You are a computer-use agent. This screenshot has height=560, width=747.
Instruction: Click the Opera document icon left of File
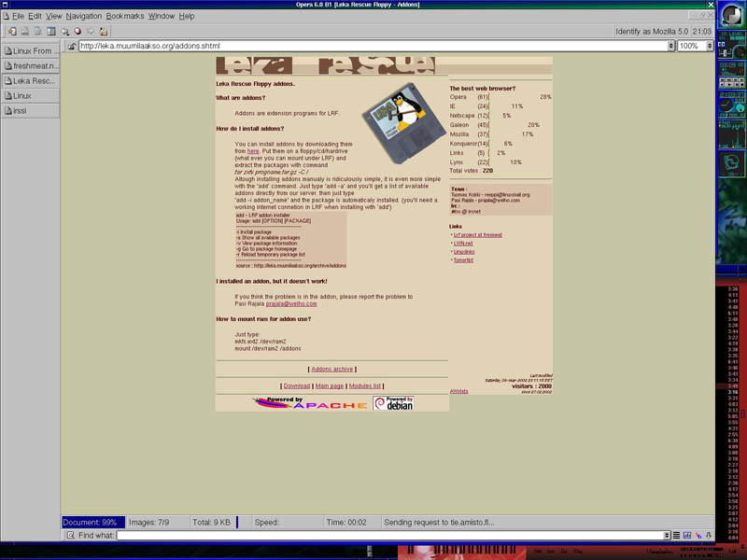(6, 16)
